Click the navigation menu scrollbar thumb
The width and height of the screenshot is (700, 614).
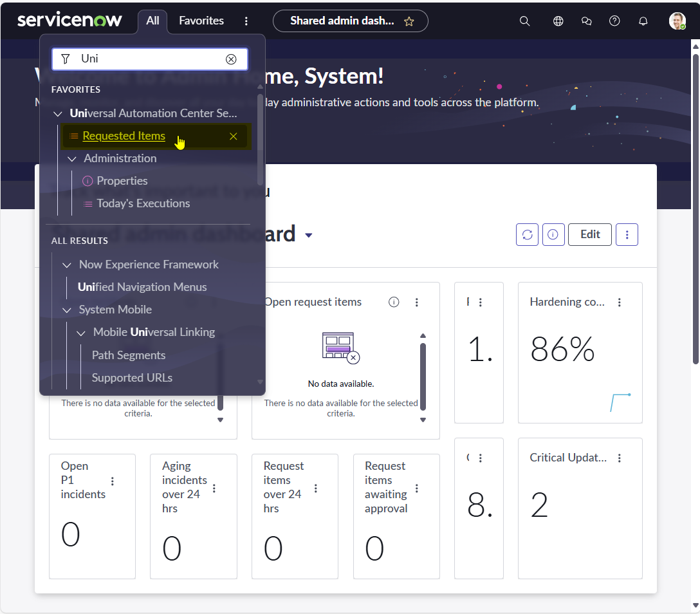261,138
